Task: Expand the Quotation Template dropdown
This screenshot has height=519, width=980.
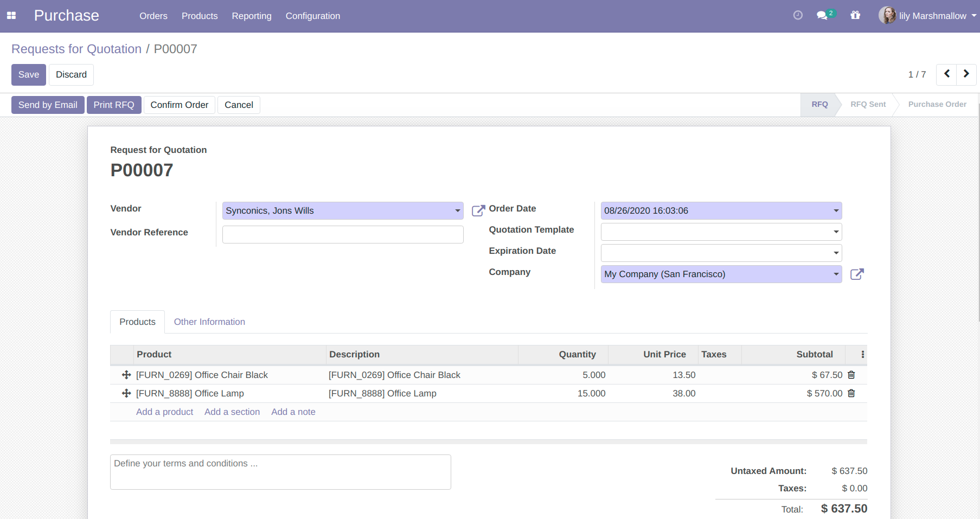Action: (x=836, y=232)
